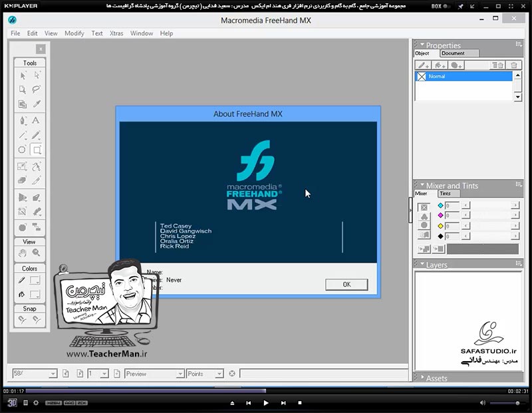532x413 pixels.
Task: Select the Output Area tool
Action: (x=23, y=104)
